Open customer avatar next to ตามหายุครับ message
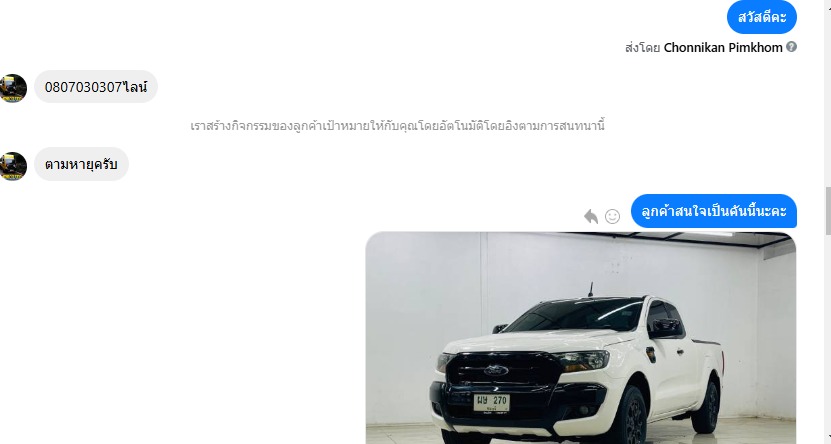 (13, 166)
